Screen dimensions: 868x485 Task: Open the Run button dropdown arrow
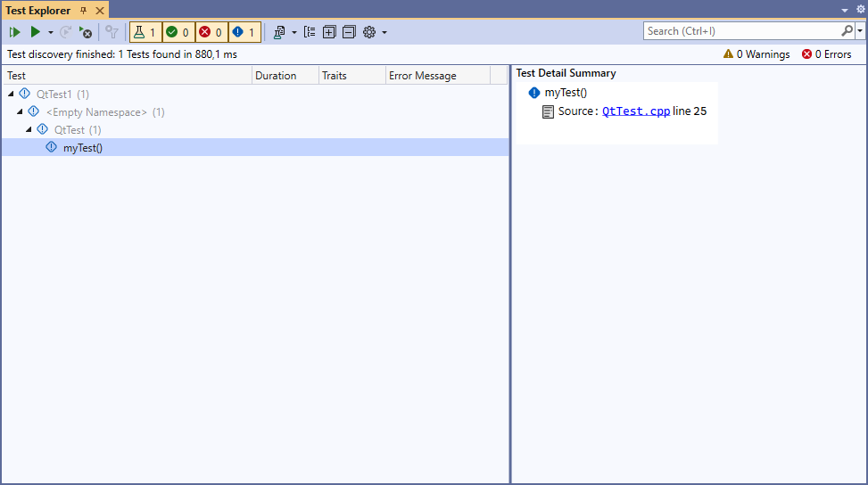pos(50,33)
